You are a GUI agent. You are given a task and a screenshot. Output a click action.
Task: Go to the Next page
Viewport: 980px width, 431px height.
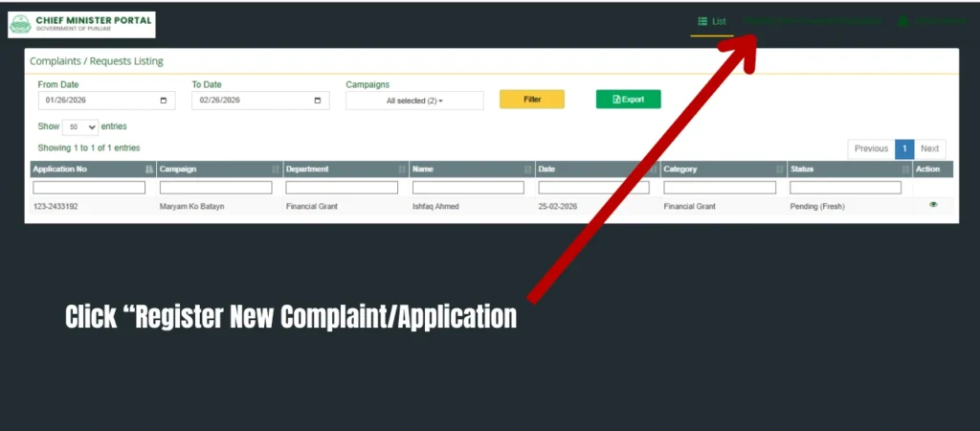click(x=929, y=148)
